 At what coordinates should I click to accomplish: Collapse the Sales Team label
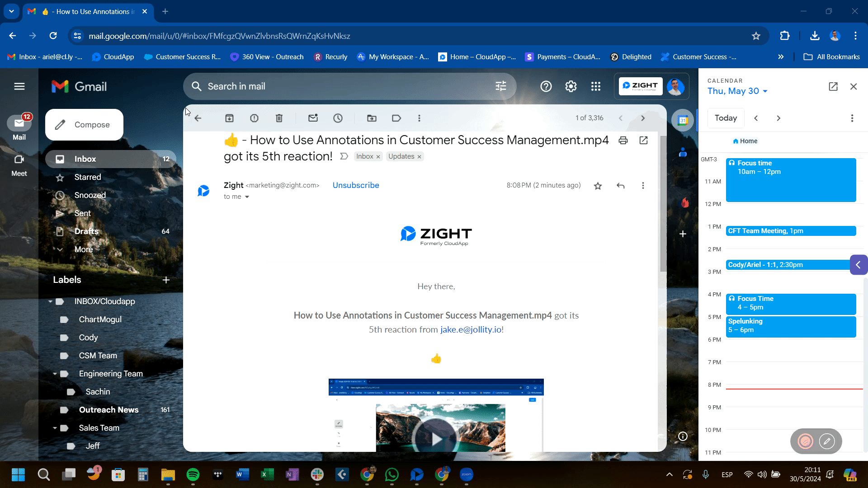click(x=55, y=428)
